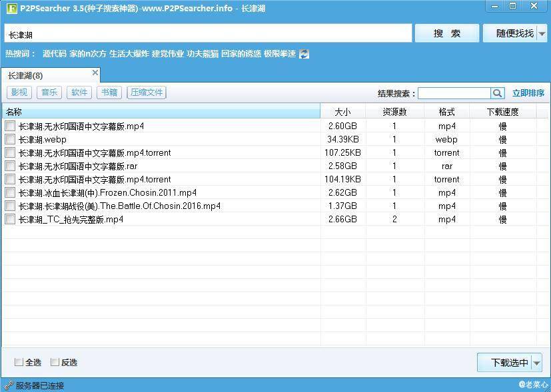Search hot word 回家的诱惑

tap(241, 54)
